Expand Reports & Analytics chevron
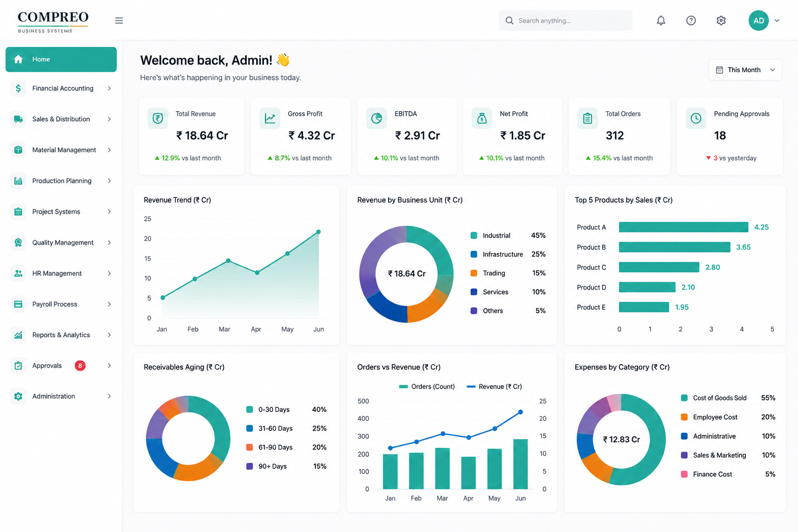Image resolution: width=798 pixels, height=532 pixels. tap(109, 335)
